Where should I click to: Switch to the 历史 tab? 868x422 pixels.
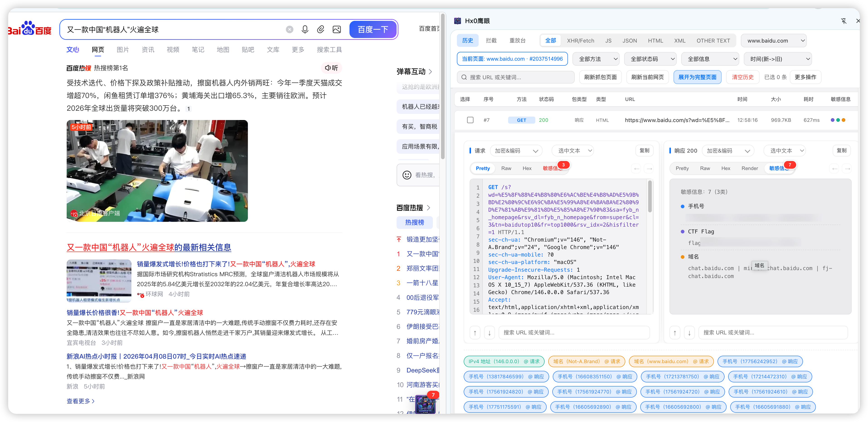(x=467, y=41)
